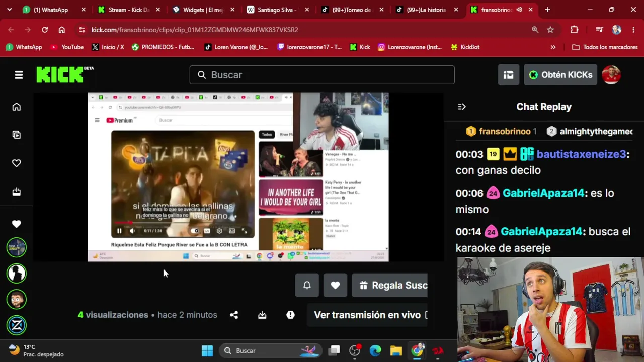Click the kick.com address bar URL
This screenshot has height=362, width=644.
pyautogui.click(x=195, y=30)
